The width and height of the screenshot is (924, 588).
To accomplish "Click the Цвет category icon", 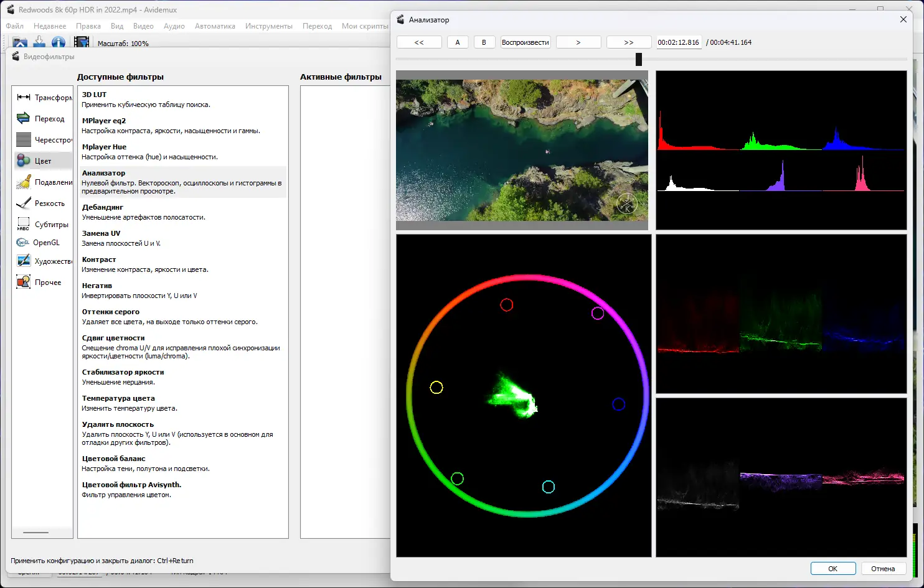I will (x=24, y=161).
